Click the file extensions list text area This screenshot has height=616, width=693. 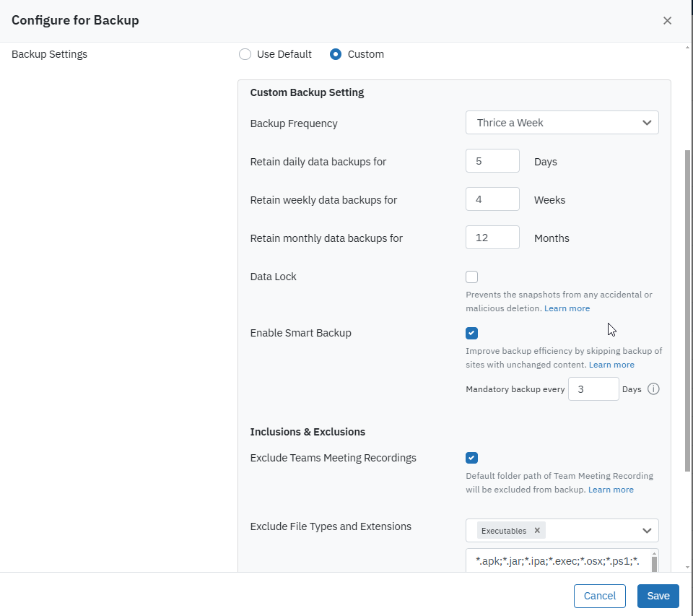(557, 560)
